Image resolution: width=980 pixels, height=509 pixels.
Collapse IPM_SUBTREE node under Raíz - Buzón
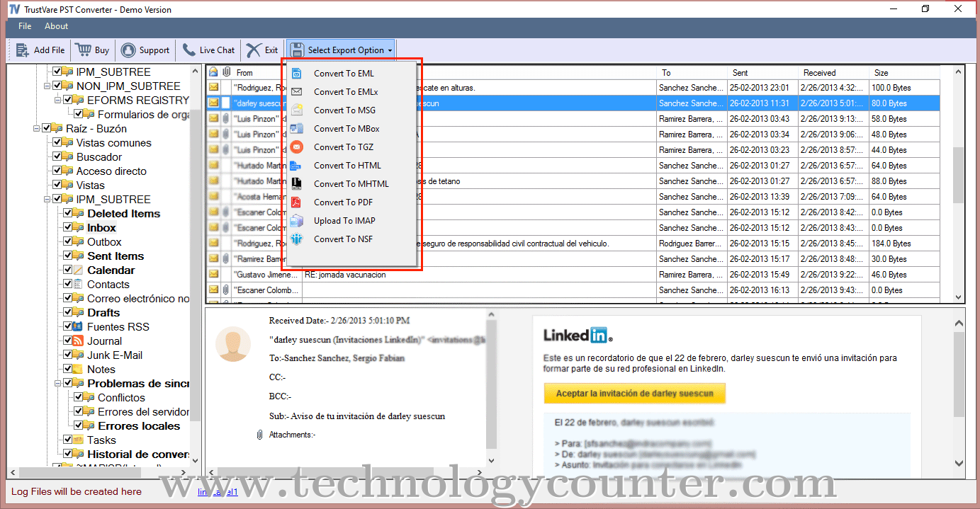point(47,199)
